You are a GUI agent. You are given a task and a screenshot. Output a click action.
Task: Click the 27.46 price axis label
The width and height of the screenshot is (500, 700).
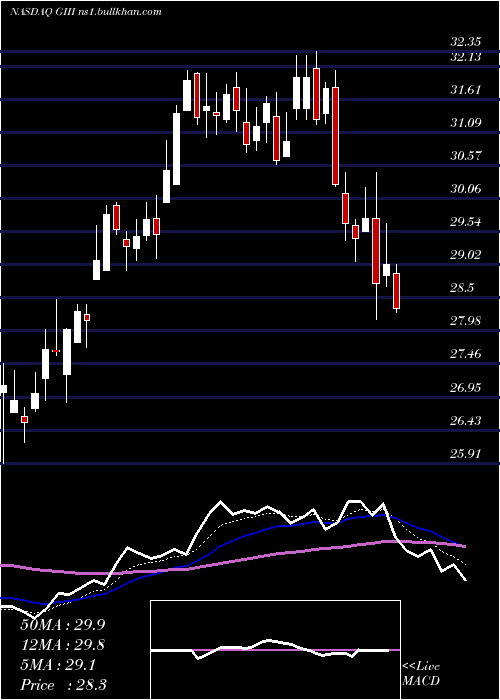[x=466, y=354]
